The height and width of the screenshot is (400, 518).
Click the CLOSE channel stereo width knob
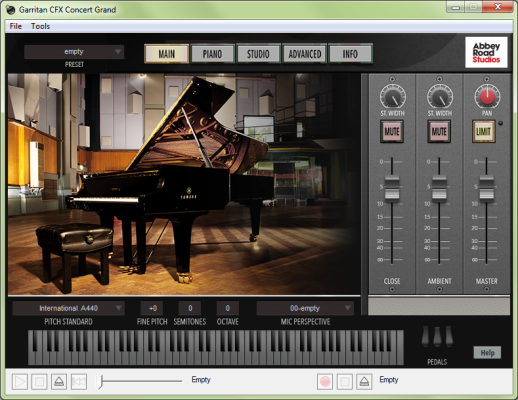click(392, 97)
